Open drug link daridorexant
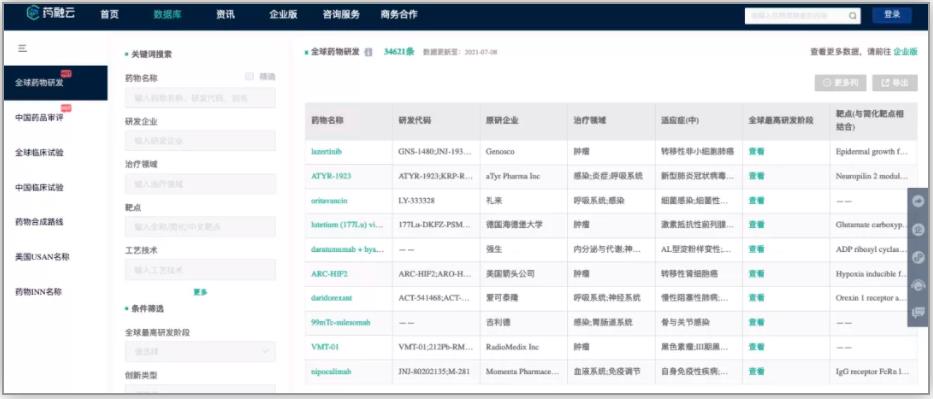 pyautogui.click(x=330, y=298)
